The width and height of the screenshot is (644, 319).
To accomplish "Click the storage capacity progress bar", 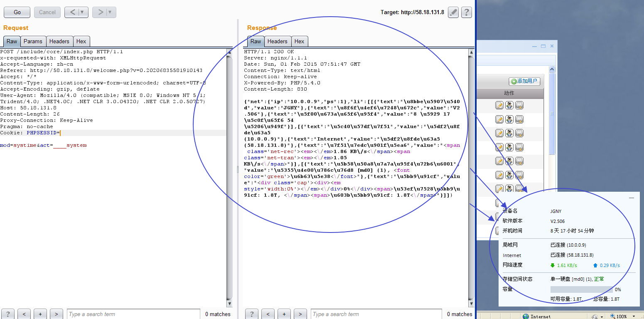I will tap(581, 289).
